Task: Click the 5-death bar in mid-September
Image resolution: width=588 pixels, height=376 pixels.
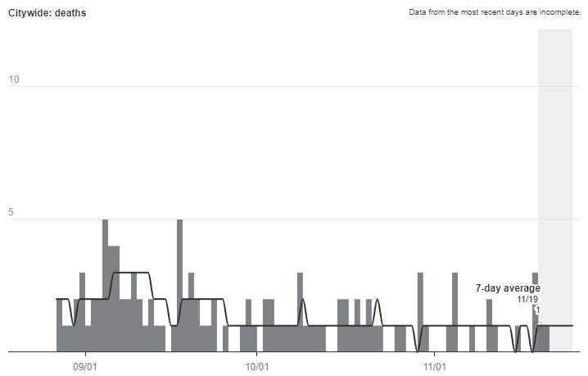Action: (x=179, y=285)
